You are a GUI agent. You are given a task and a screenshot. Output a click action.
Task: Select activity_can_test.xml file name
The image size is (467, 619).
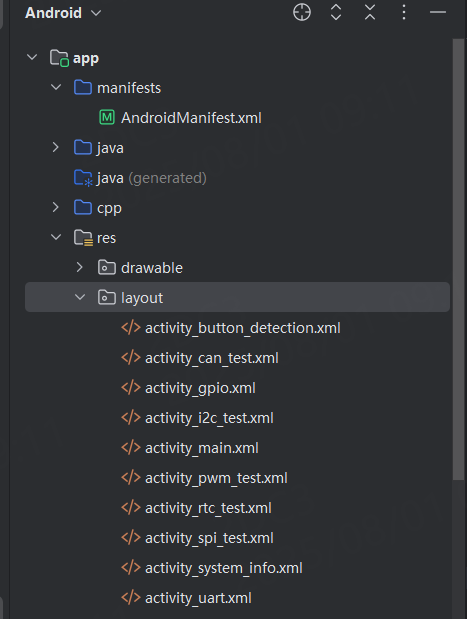212,358
